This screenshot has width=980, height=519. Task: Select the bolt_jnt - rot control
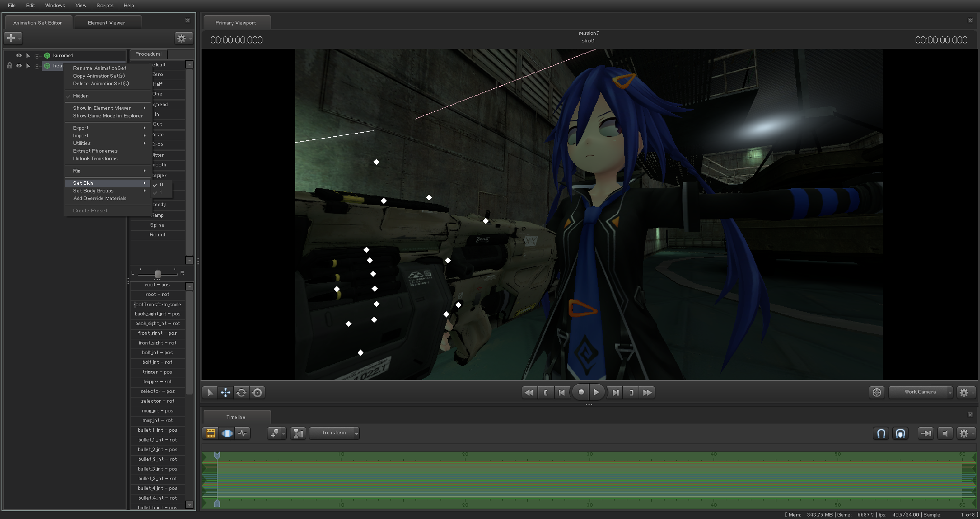157,362
